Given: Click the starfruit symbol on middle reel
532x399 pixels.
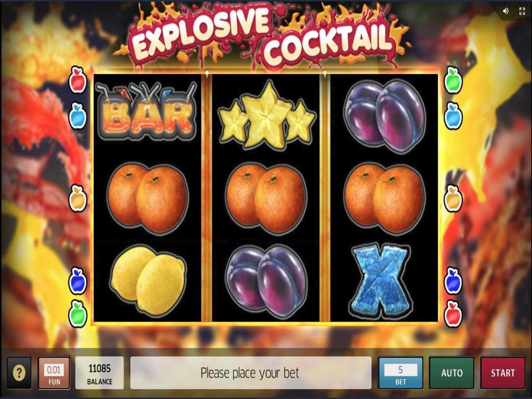Looking at the screenshot, I should pos(267,115).
